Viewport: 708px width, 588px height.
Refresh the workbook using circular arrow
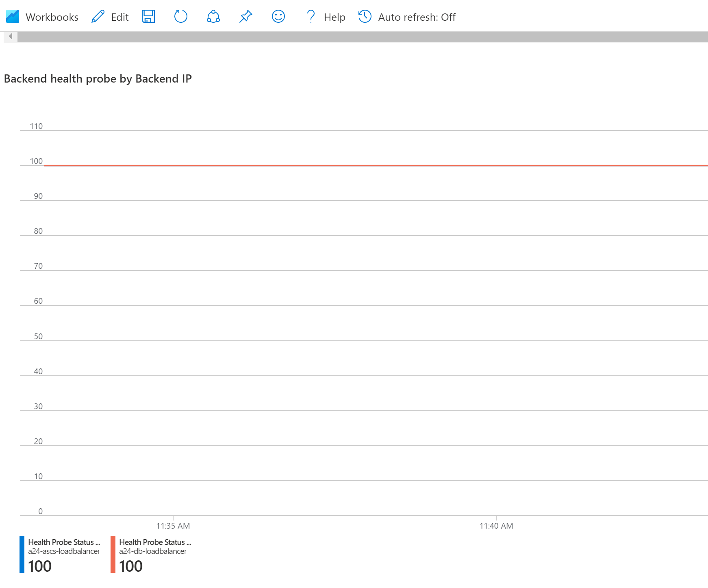(181, 17)
